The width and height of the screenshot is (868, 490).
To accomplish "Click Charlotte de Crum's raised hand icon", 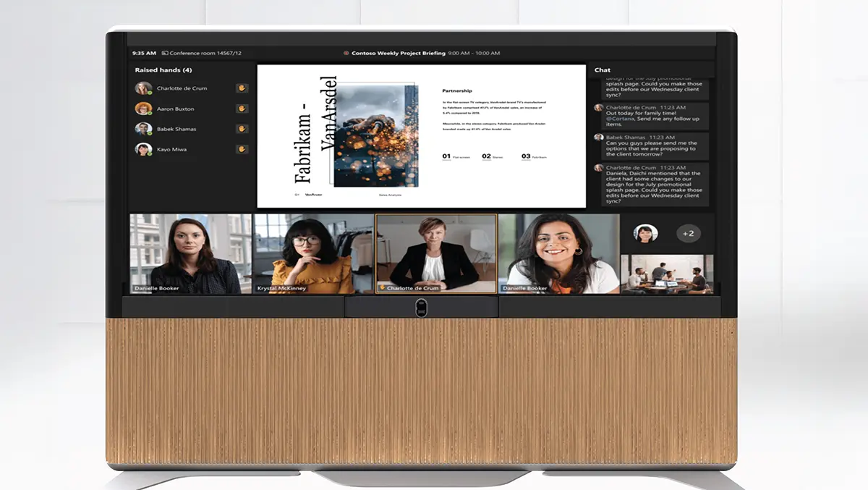I will (x=242, y=88).
